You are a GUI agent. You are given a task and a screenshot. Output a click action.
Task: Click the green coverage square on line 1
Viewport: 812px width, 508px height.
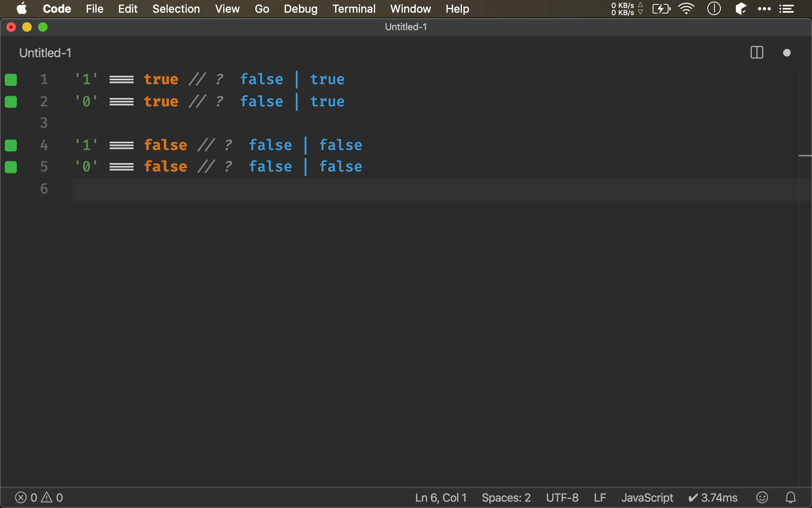tap(11, 80)
